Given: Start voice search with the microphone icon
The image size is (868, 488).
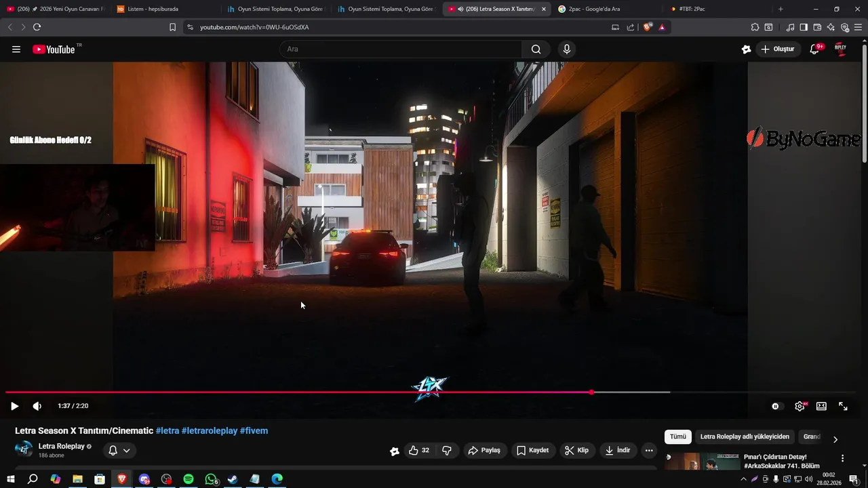Looking at the screenshot, I should (x=567, y=49).
